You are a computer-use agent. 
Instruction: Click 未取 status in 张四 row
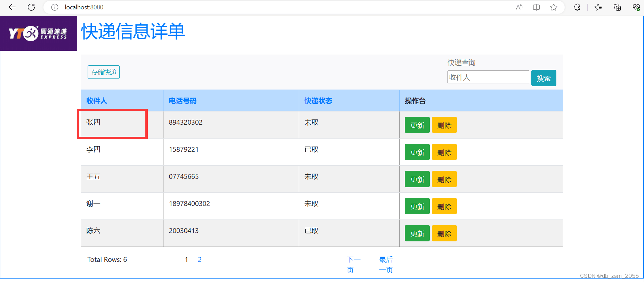(x=311, y=122)
